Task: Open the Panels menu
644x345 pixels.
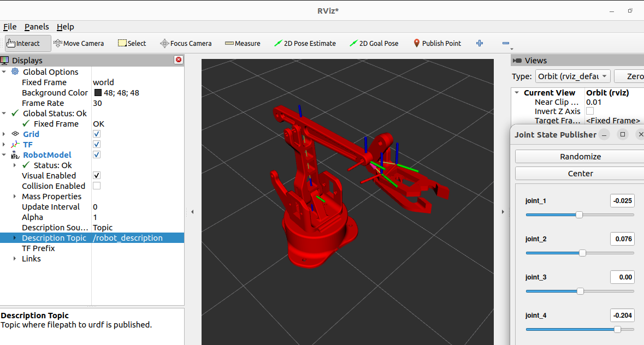Action: click(x=36, y=26)
